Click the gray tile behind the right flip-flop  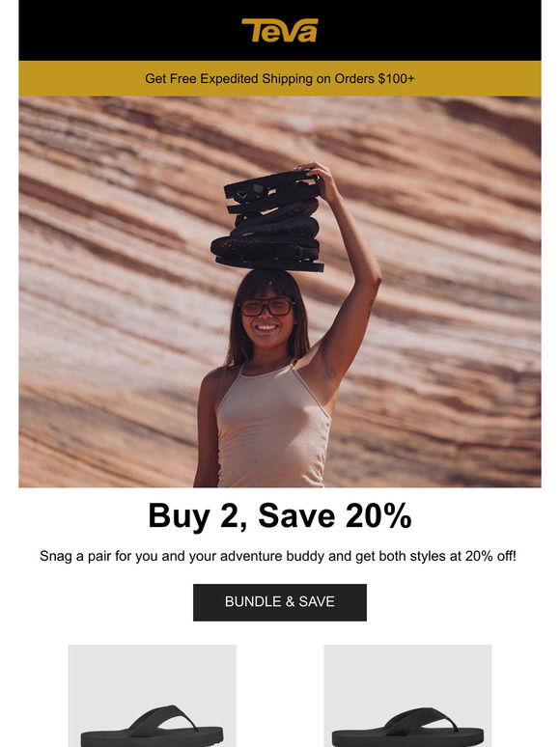point(408,672)
